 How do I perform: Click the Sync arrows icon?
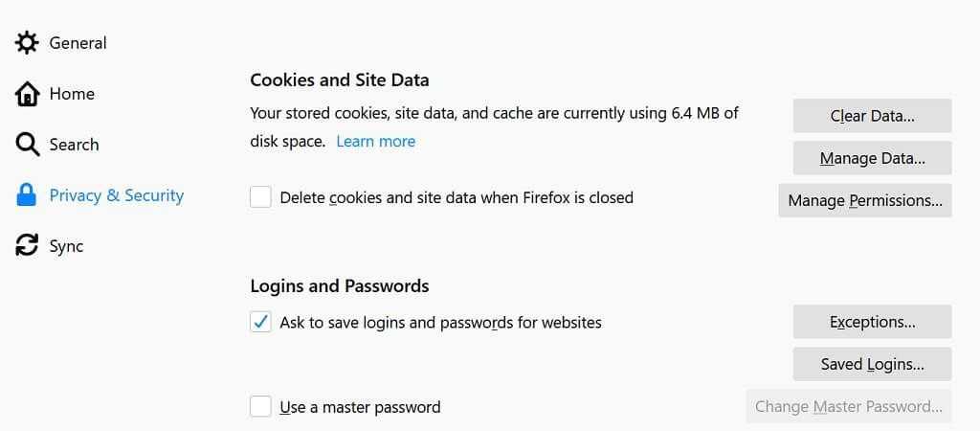point(27,246)
